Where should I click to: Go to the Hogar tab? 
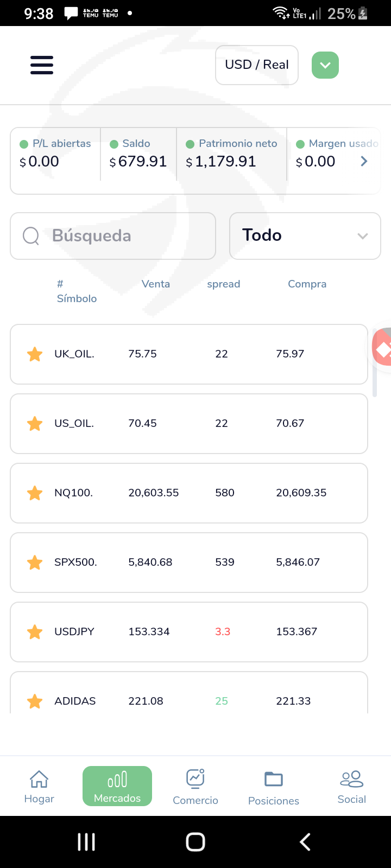pos(39,787)
